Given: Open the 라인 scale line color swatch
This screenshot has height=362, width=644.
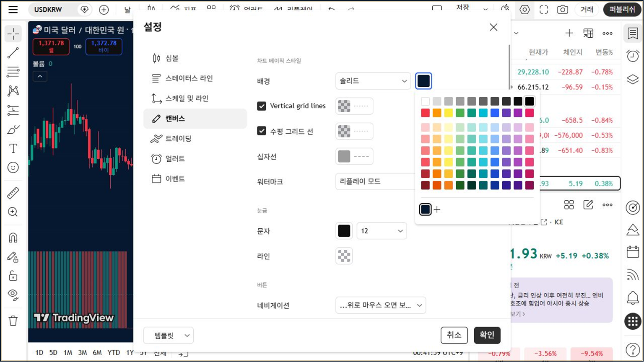Looking at the screenshot, I should click(344, 256).
